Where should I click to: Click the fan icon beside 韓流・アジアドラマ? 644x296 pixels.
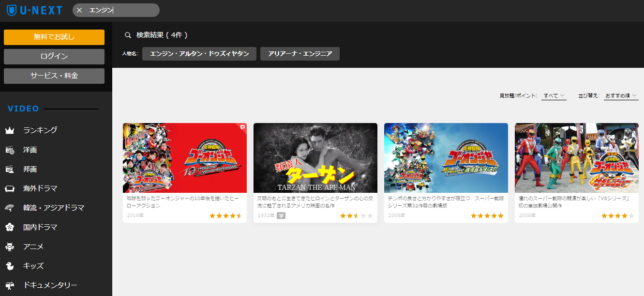pos(10,208)
